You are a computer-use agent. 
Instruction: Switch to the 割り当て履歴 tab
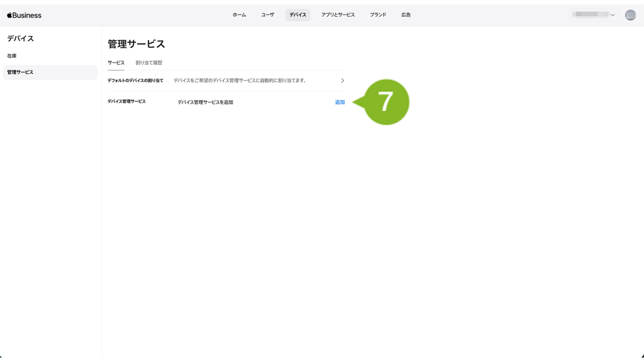pyautogui.click(x=149, y=63)
